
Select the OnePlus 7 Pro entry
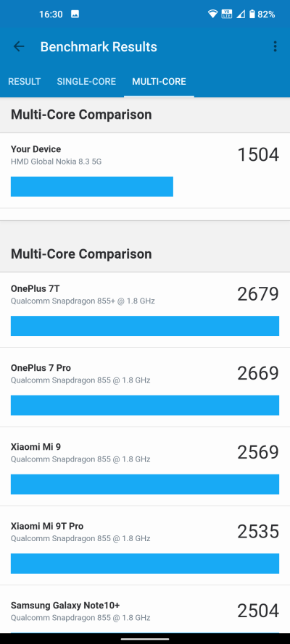click(x=145, y=388)
